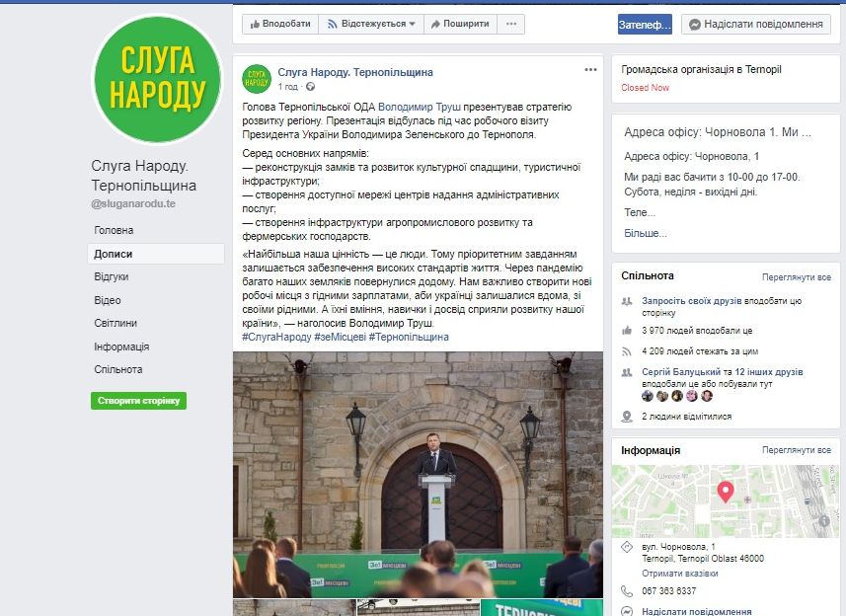The image size is (846, 616).
Task: Open Сергій Балуцький friend link
Action: pyautogui.click(x=681, y=372)
